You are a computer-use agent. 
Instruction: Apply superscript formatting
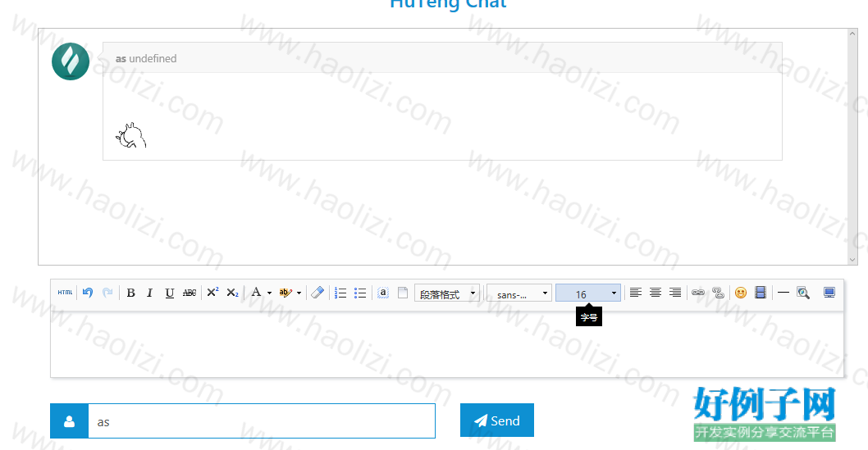[212, 293]
